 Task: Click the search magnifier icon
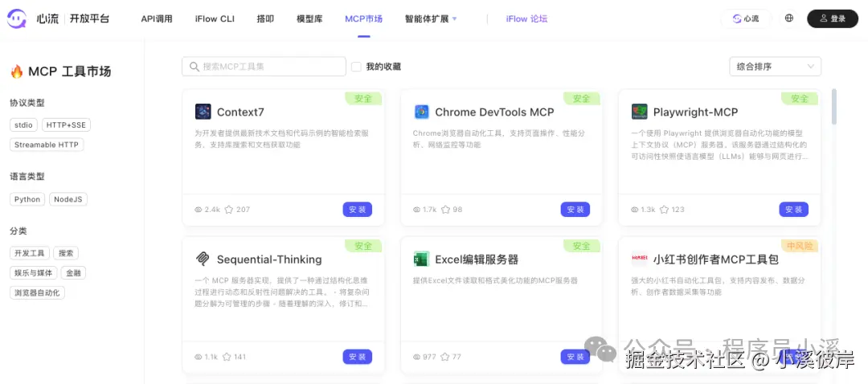point(194,67)
